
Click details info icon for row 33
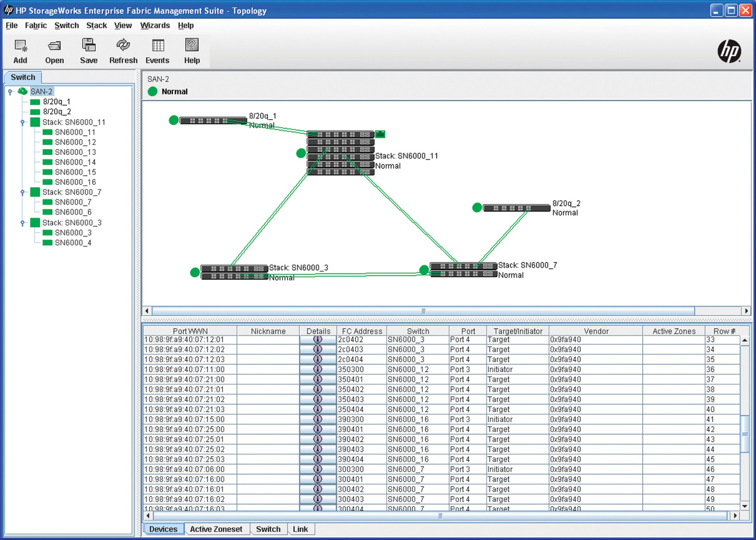click(318, 340)
